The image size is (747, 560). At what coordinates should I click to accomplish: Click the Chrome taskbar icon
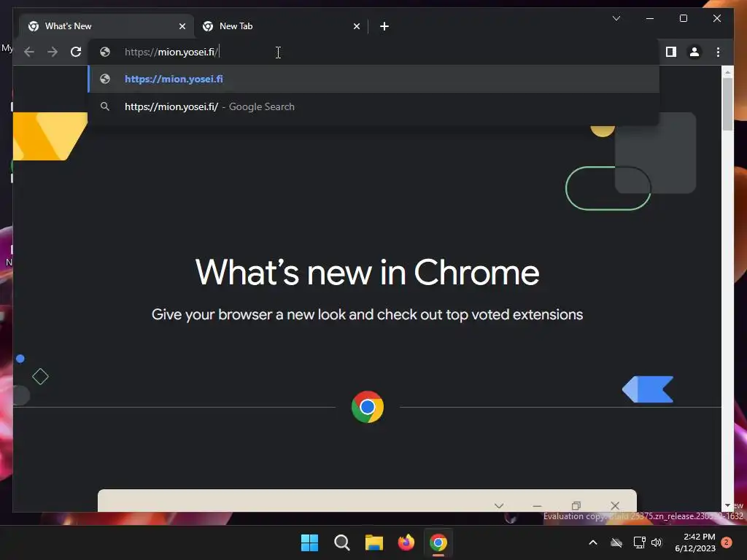click(x=438, y=542)
